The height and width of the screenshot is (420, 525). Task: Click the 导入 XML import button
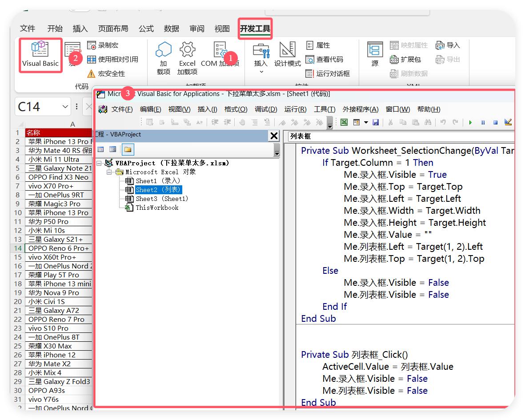point(448,45)
